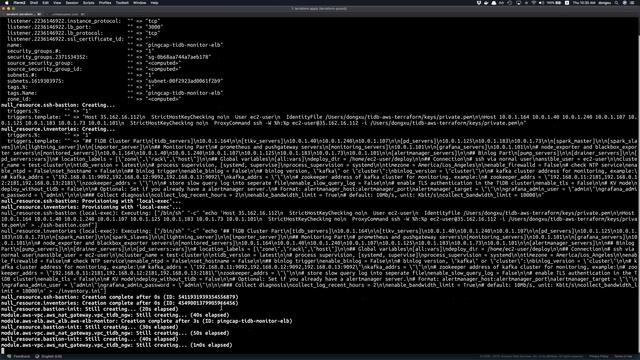640x360 pixels.
Task: Open the Session menu
Action: [72, 2]
